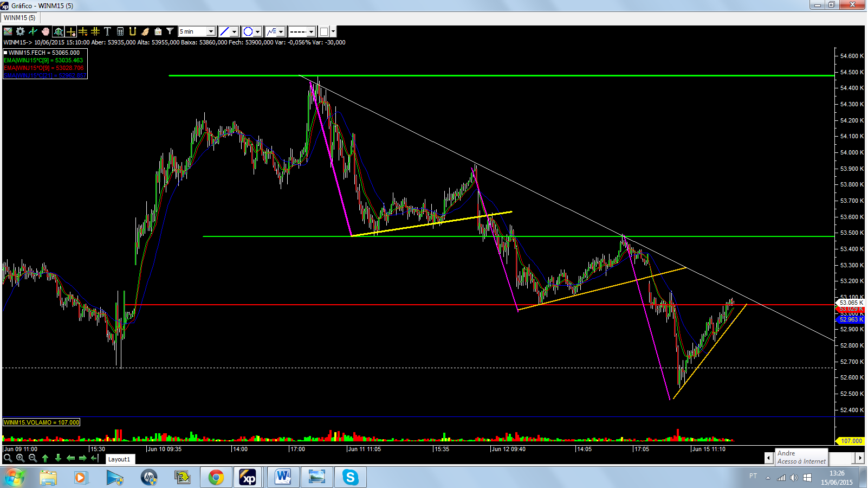Click the magnifier reset zoom icon
The width and height of the screenshot is (868, 488).
[x=8, y=458]
